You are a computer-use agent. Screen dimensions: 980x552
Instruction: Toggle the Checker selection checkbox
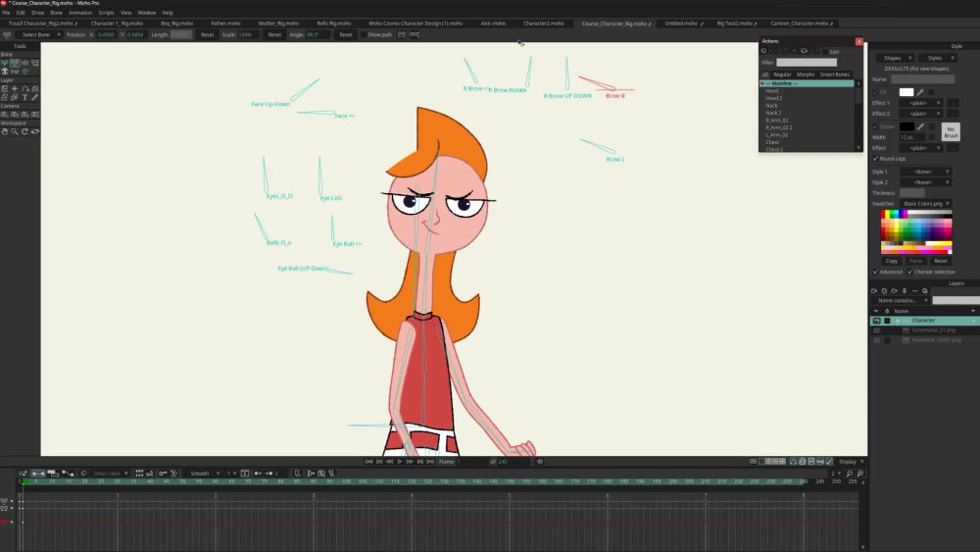pyautogui.click(x=910, y=272)
